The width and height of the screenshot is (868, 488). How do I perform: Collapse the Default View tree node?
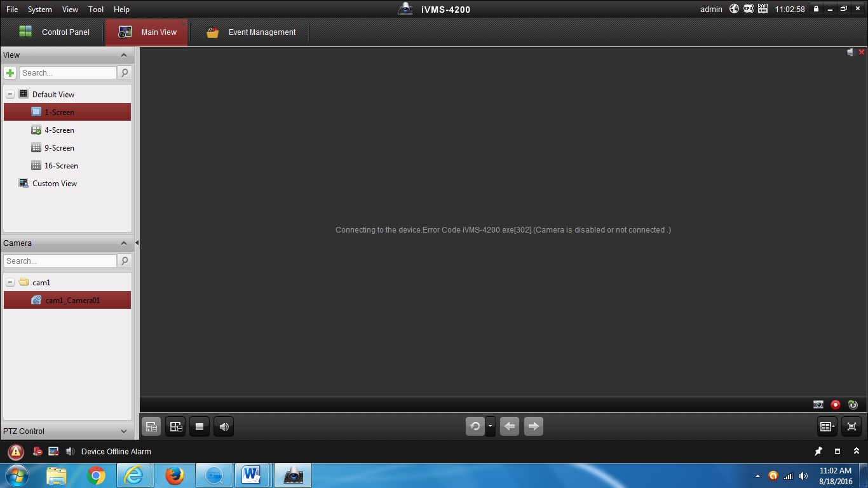10,94
